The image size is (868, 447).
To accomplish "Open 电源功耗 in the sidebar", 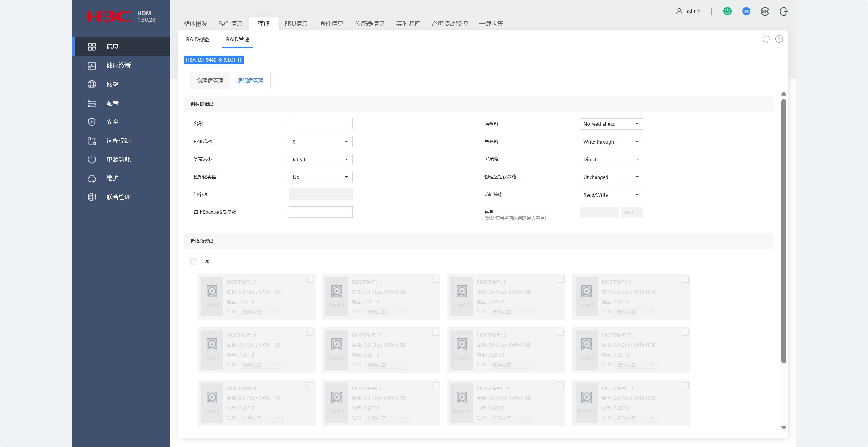I will (118, 159).
